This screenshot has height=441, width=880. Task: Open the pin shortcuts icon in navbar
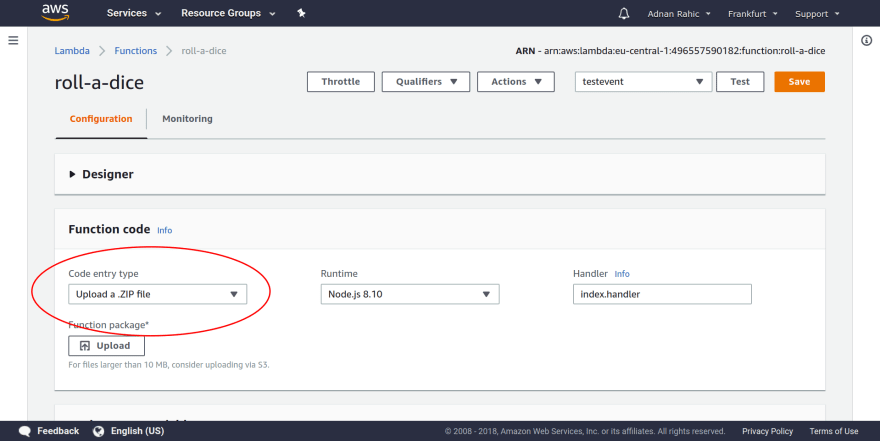coord(301,13)
